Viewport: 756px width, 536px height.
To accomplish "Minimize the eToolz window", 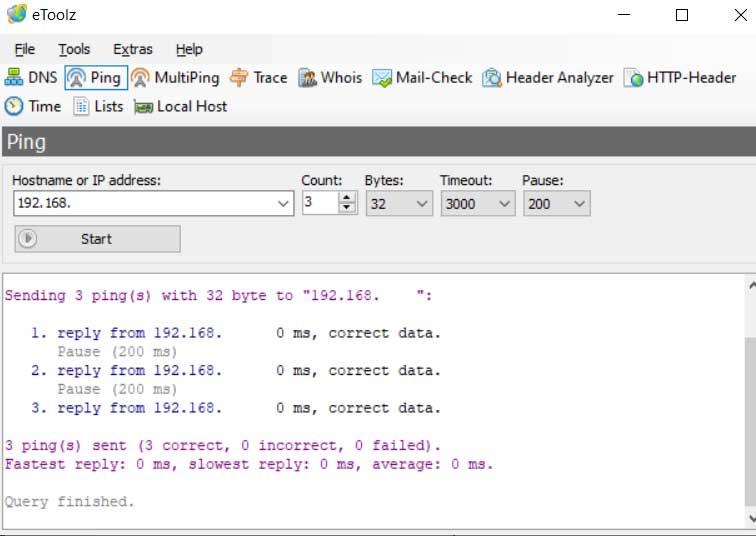I will (x=624, y=15).
